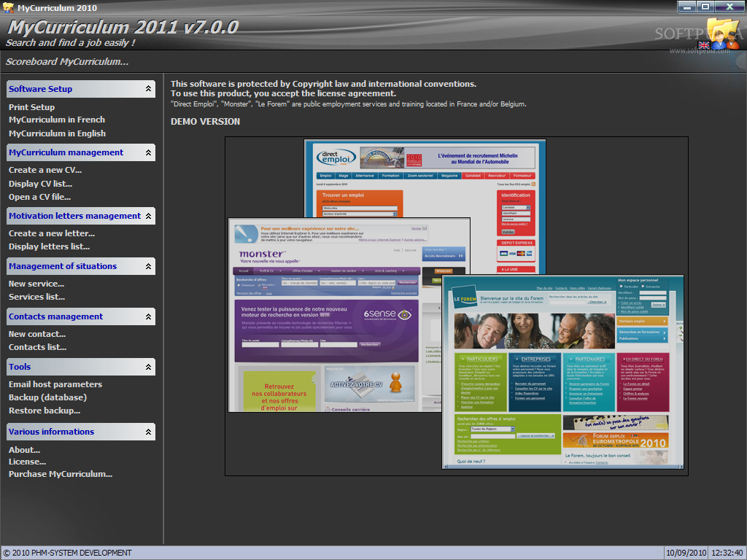Click the Tools section header
The height and width of the screenshot is (560, 747).
pyautogui.click(x=81, y=367)
